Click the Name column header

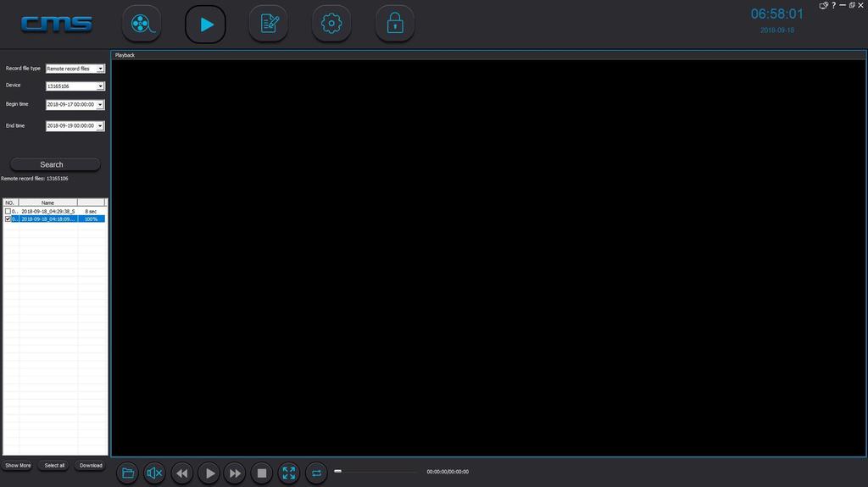click(47, 202)
